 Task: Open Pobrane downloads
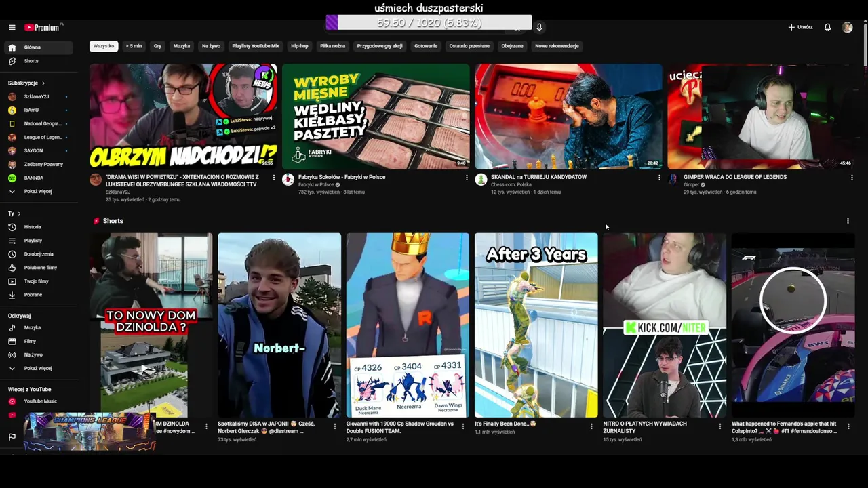pos(38,295)
